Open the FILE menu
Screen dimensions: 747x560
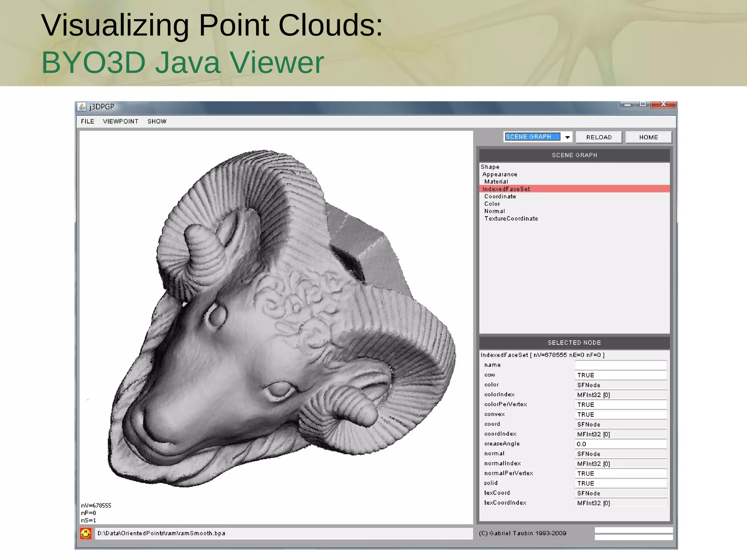[88, 121]
